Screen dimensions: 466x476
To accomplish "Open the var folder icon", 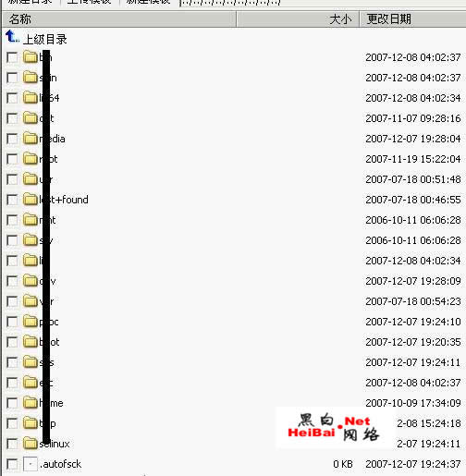I will point(31,301).
